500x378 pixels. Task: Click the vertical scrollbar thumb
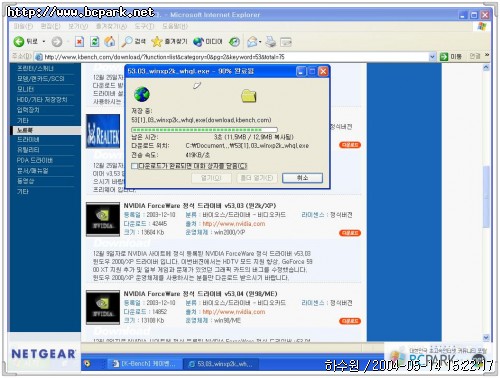(486, 197)
